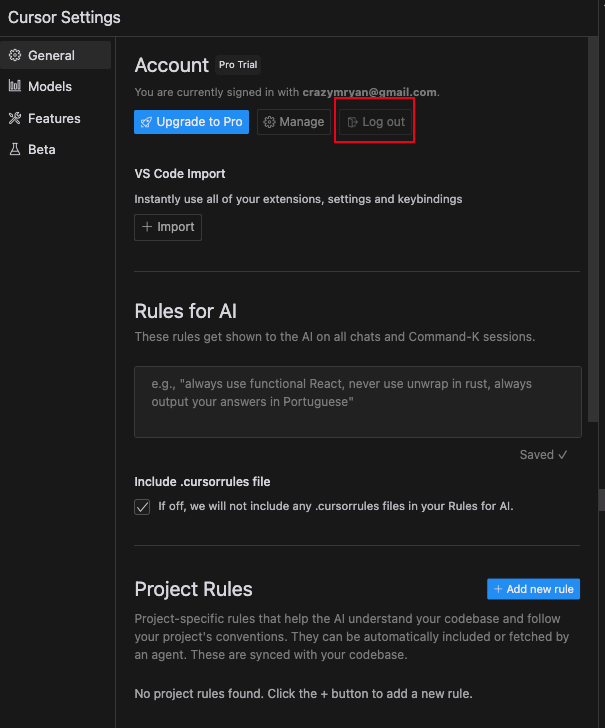Toggle the Include .cursorrules file checkbox
The width and height of the screenshot is (605, 728).
(142, 506)
